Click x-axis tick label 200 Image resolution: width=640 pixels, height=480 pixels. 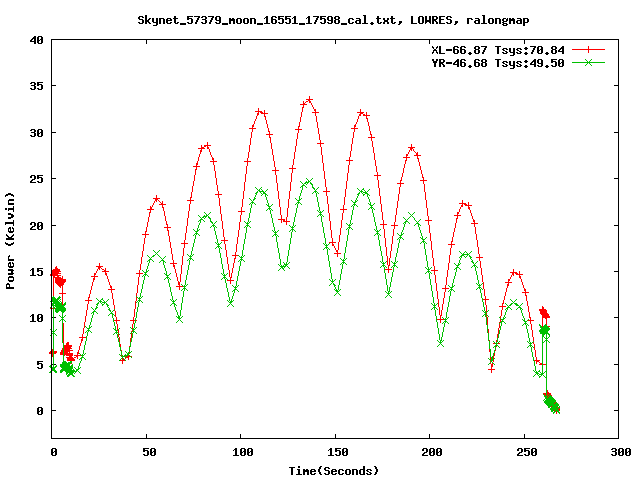click(432, 452)
